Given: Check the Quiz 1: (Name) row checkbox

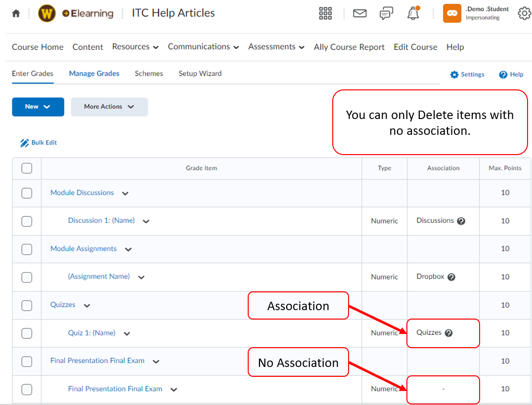Looking at the screenshot, I should click(27, 333).
